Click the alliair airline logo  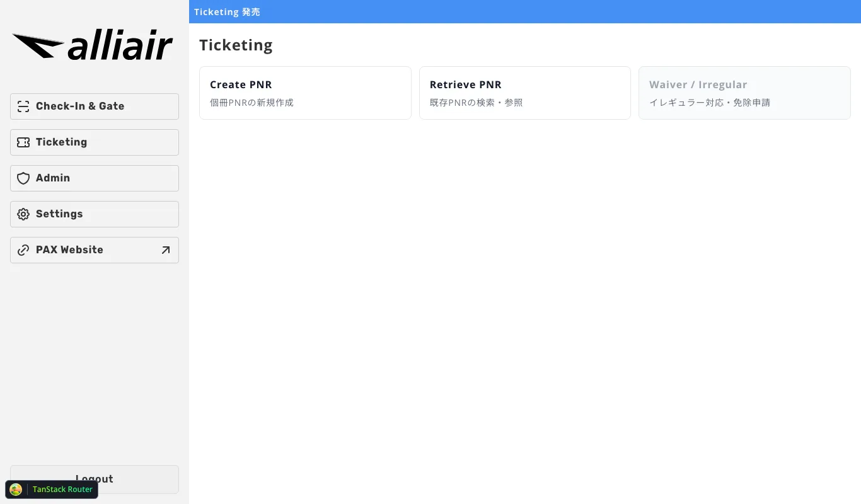coord(93,47)
